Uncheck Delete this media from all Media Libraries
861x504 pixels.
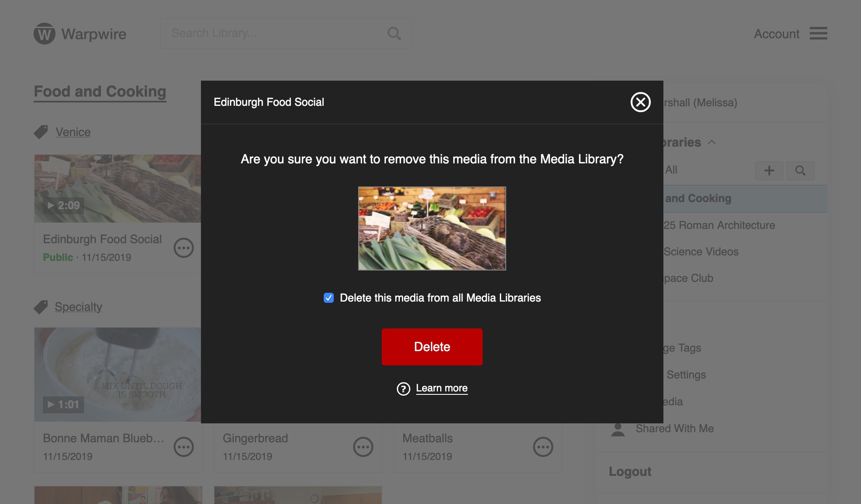click(329, 298)
